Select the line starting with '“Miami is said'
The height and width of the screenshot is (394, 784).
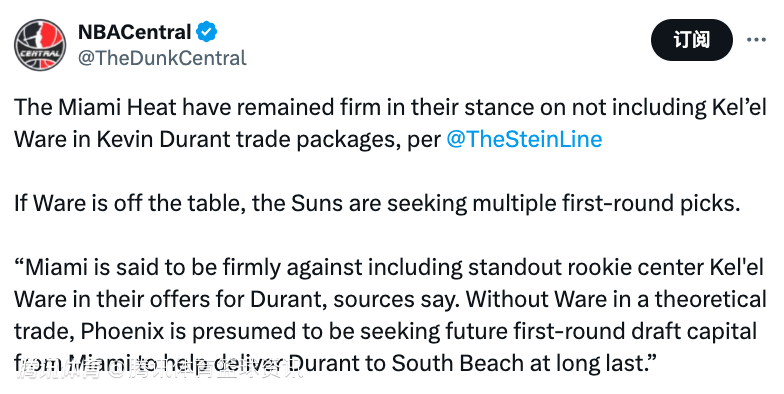pos(389,268)
